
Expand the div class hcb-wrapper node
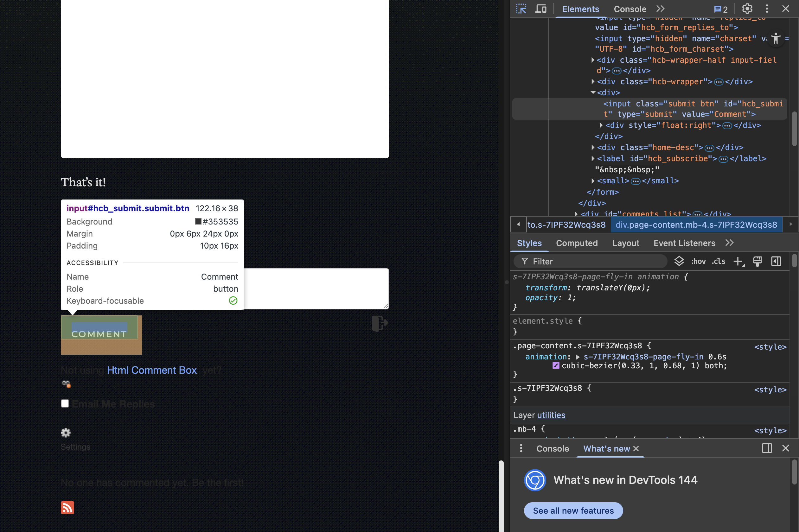click(593, 81)
